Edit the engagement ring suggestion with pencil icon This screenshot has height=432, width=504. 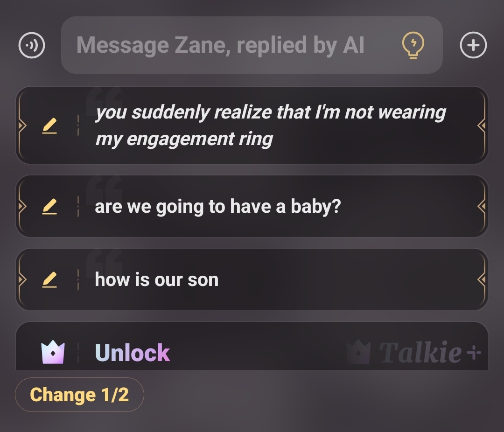click(x=49, y=126)
